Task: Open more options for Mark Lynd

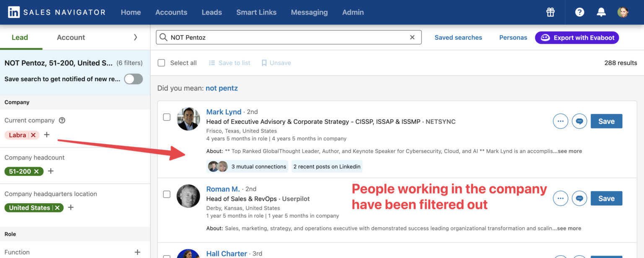Action: pyautogui.click(x=561, y=121)
